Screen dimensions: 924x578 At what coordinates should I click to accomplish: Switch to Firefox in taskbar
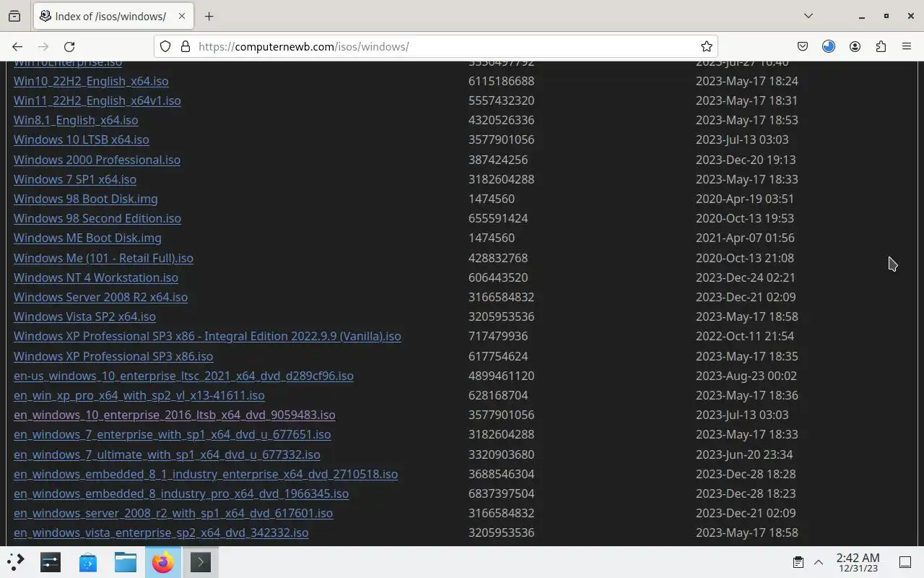[x=163, y=562]
